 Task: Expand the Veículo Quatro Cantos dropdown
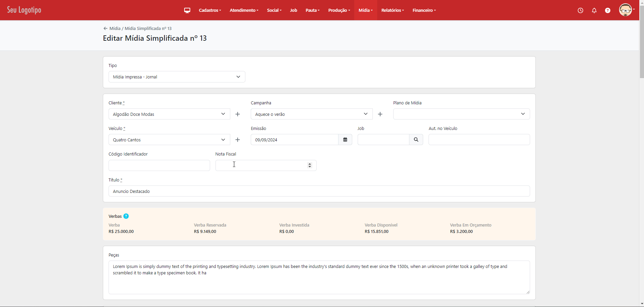(169, 140)
